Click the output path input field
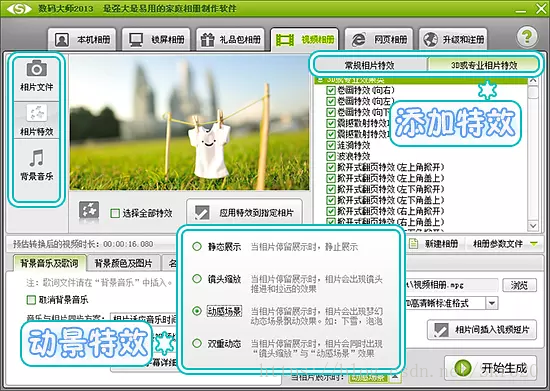Viewport: 550px width, 391px height. coord(451,285)
